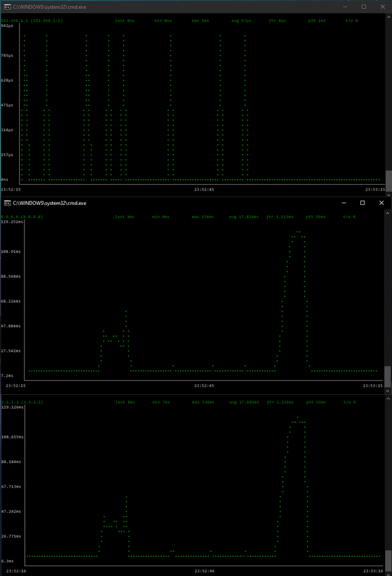The image size is (392, 576).
Task: Click scroll-up arrow in top window scrollbar
Action: [x=389, y=17]
